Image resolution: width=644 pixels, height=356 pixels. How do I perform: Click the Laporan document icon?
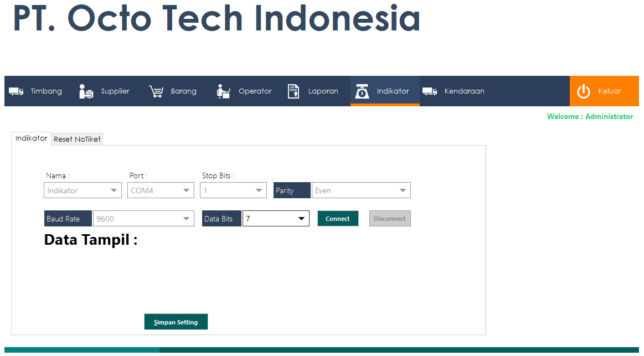pos(293,91)
